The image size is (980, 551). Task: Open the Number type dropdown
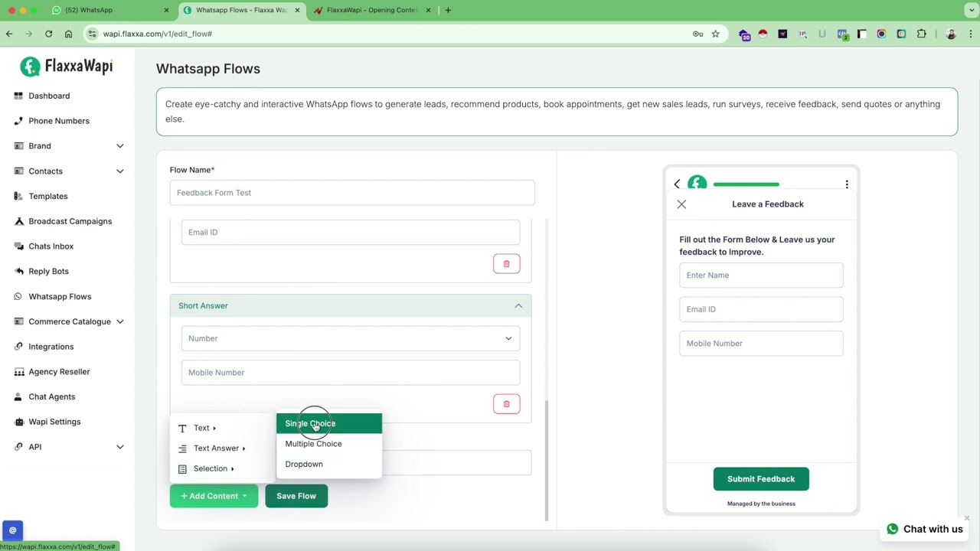[x=351, y=338]
